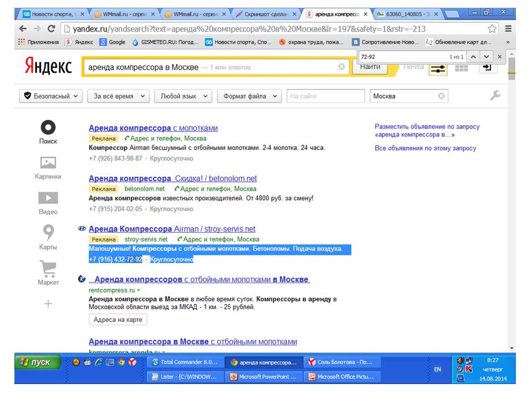Open the пуск Start button
532x399 pixels.
38,362
